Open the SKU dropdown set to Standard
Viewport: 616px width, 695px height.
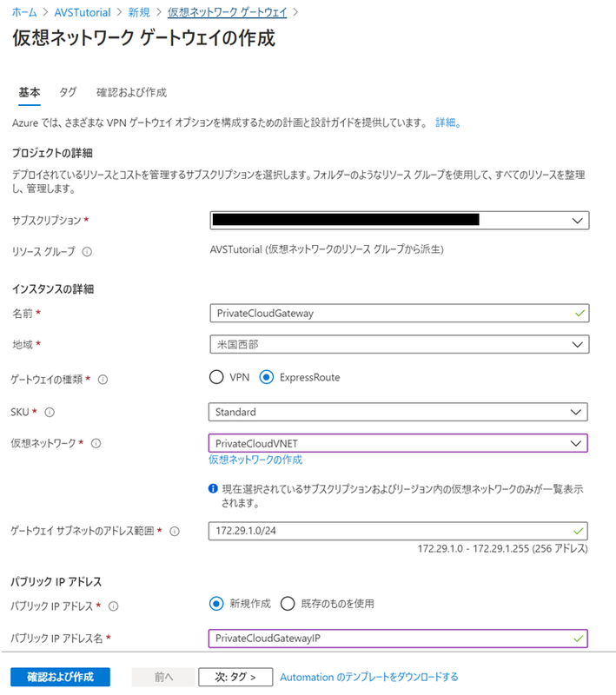click(x=399, y=411)
